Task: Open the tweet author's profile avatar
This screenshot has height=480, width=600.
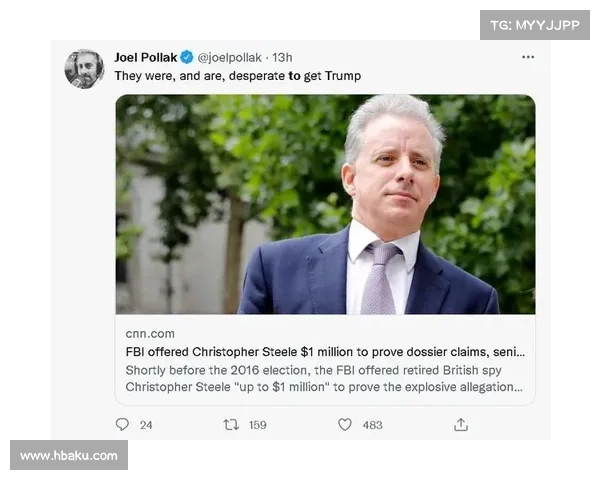Action: click(x=84, y=69)
